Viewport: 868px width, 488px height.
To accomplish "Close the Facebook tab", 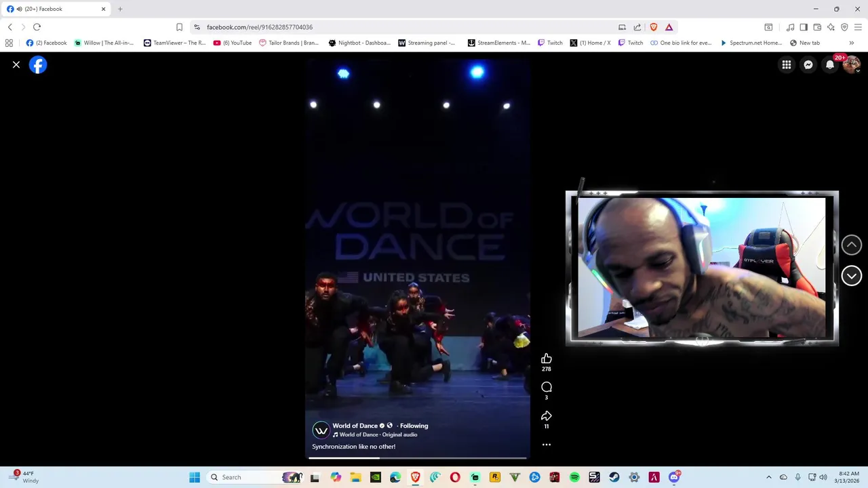I will (x=104, y=9).
